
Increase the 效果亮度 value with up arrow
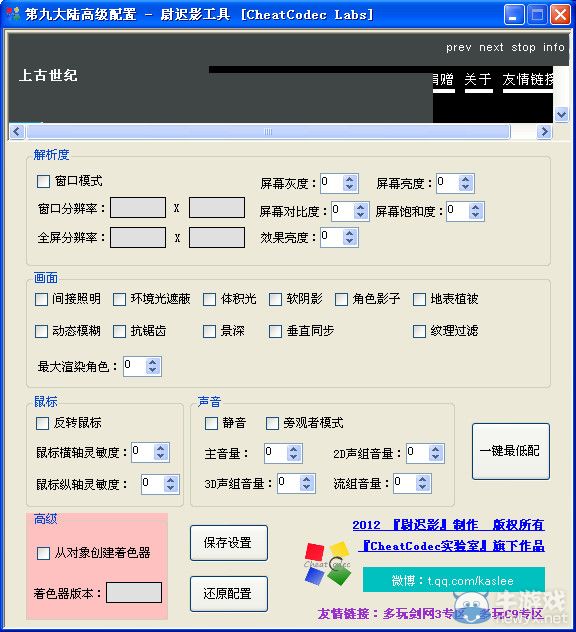tap(350, 233)
